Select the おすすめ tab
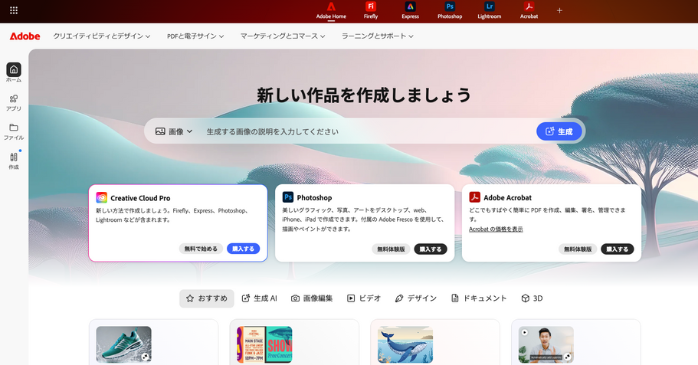The image size is (698, 365). coord(207,298)
